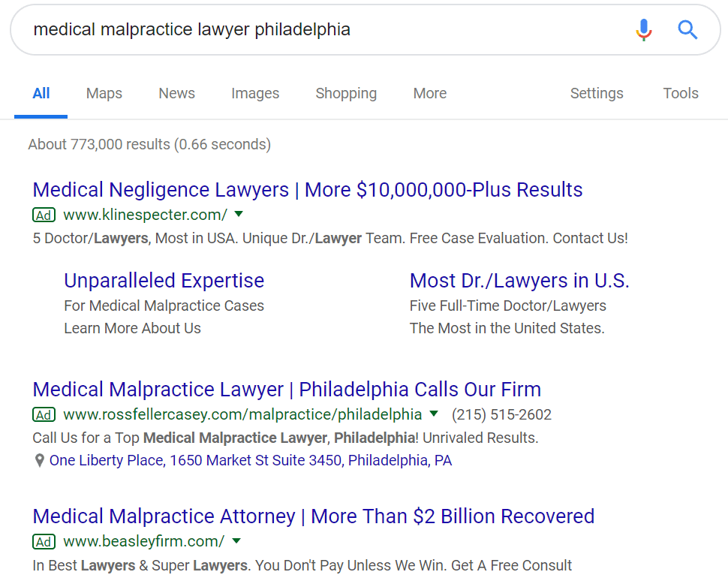Open Medical Negligence Lawyers ad headline
Viewport: 728px width, 584px height.
308,190
